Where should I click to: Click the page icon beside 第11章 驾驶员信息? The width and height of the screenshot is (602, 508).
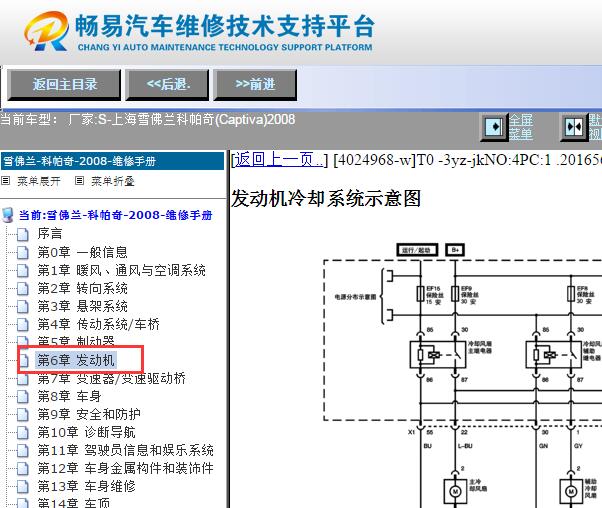tap(23, 450)
